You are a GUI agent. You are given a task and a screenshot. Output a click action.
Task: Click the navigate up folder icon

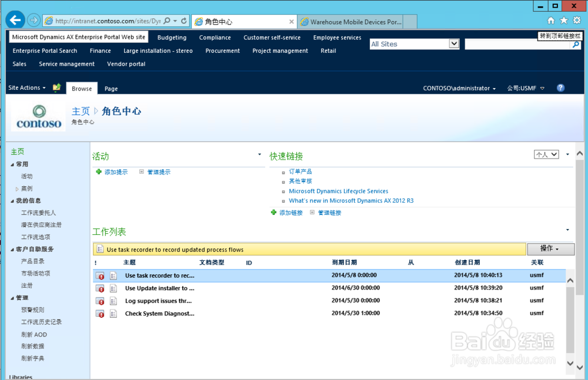tap(56, 88)
